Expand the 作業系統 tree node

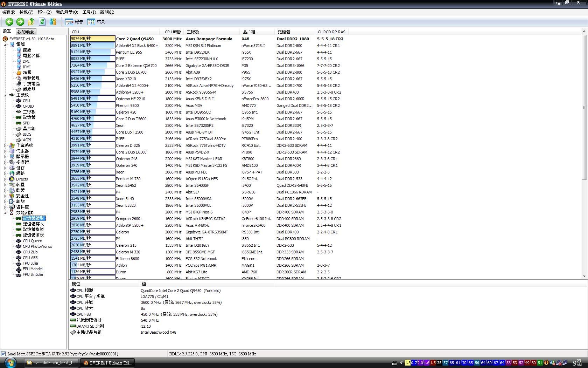(5, 145)
